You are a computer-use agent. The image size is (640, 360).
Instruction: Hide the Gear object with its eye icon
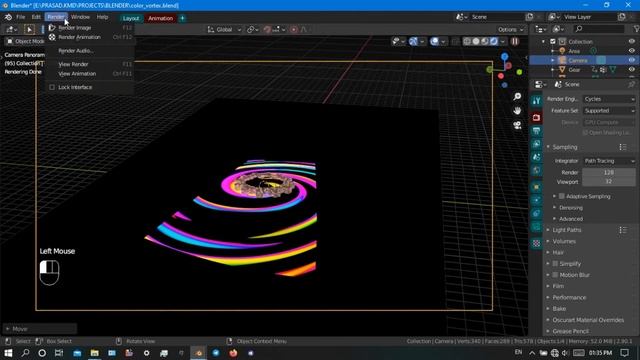coord(632,70)
